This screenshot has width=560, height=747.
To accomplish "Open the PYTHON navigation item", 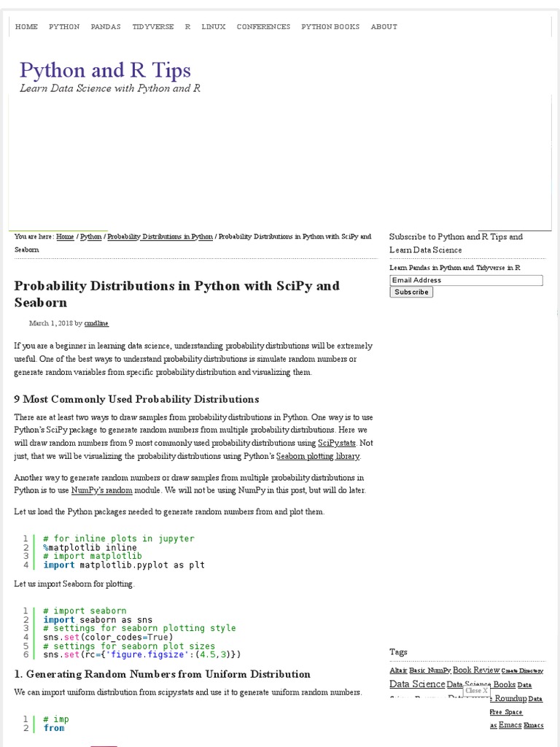I will pyautogui.click(x=64, y=27).
